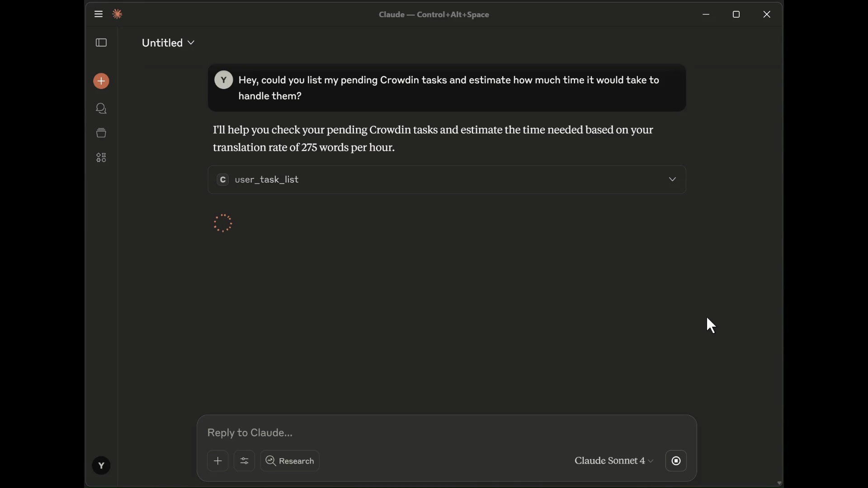
Task: Click the user's message about Crowdin tasks
Action: 449,88
